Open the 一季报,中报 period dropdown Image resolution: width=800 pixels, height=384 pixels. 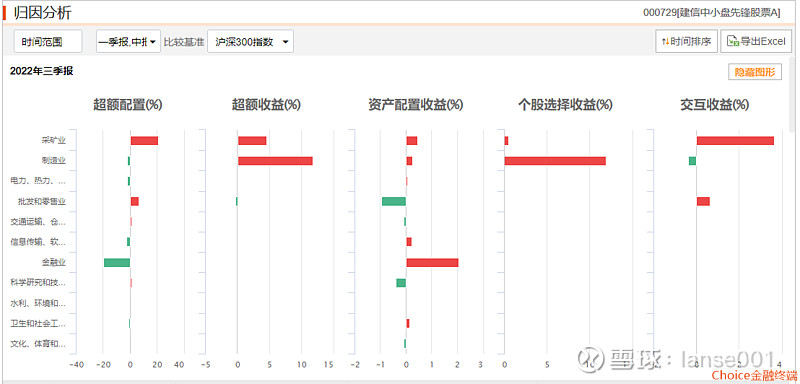[x=129, y=42]
